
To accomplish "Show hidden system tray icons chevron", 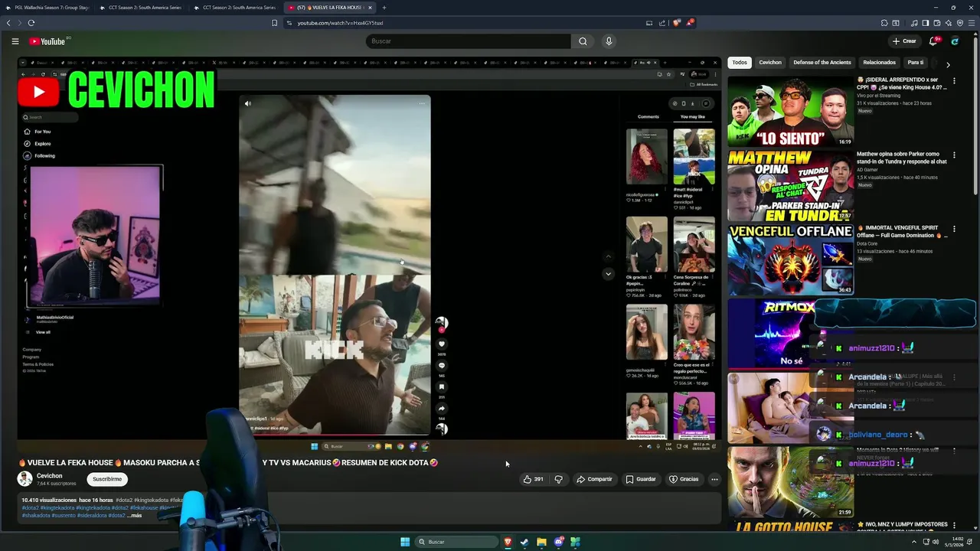I will pos(913,542).
